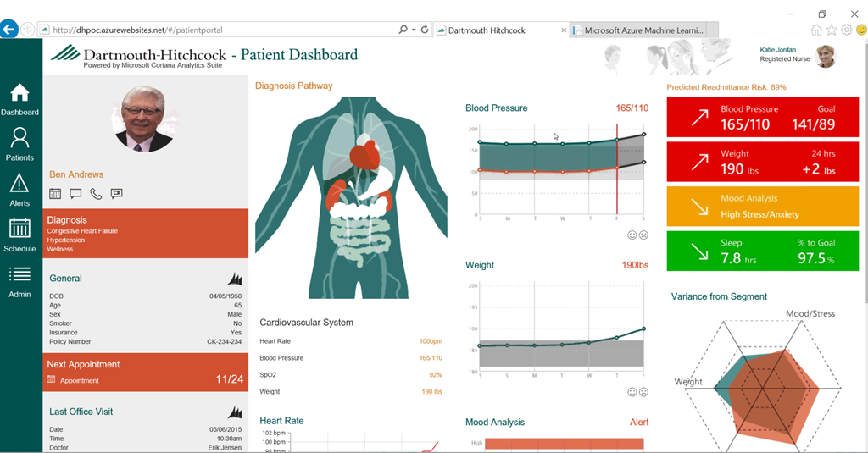Click the Dartmouth logo icon beside Last Office Visit
Viewport: 868px width, 453px height.
[235, 412]
